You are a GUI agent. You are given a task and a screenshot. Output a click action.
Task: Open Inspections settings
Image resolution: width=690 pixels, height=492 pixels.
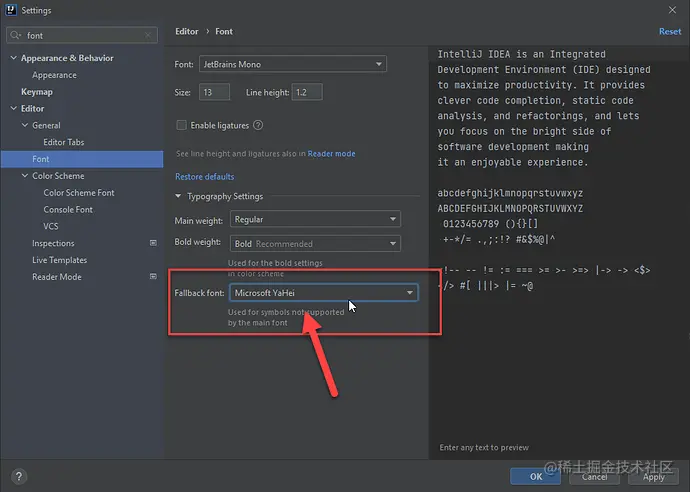(x=53, y=243)
